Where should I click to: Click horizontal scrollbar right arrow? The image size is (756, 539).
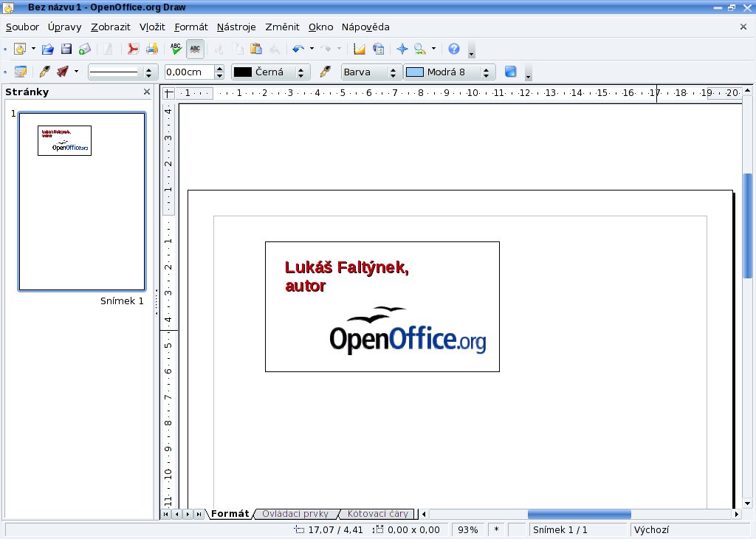736,515
